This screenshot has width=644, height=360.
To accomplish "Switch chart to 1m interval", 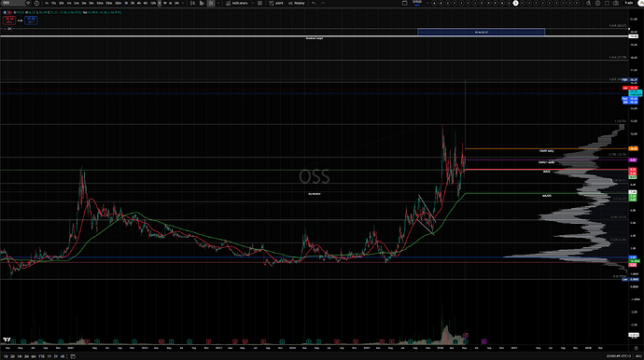I will [69, 3].
